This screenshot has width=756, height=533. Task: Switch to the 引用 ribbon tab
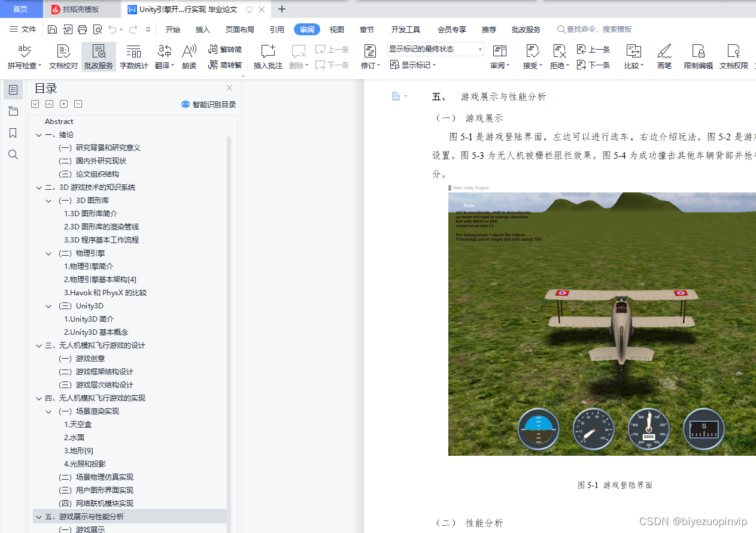click(x=277, y=29)
